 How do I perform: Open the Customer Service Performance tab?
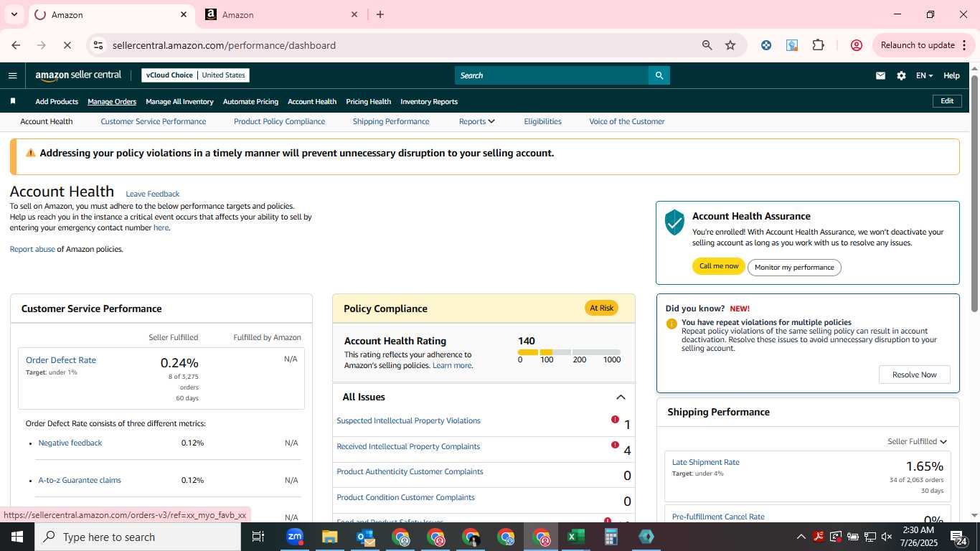coord(154,121)
